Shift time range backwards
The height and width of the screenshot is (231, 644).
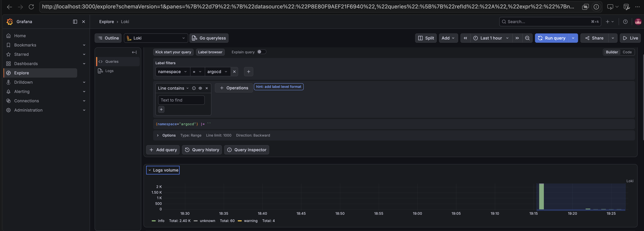[465, 38]
